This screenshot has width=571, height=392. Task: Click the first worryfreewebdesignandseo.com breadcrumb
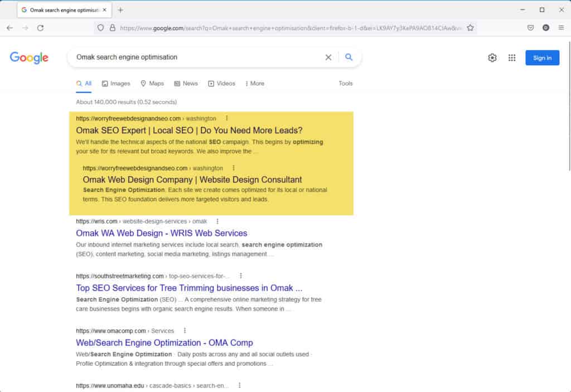coord(146,118)
